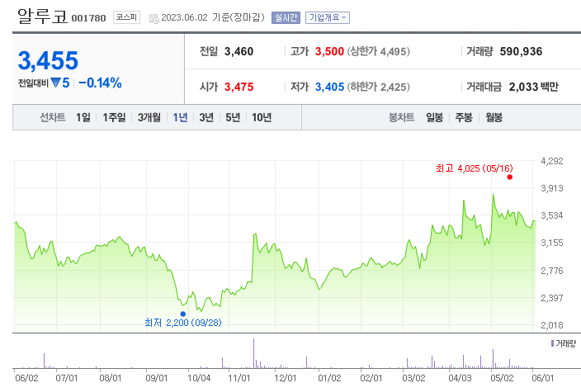This screenshot has height=392, width=581.
Task: Show the 10년 chart period
Action: click(x=262, y=117)
